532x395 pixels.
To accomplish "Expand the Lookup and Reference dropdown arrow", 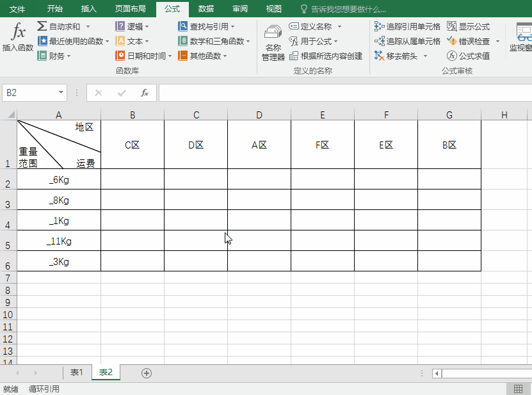I will pyautogui.click(x=232, y=26).
